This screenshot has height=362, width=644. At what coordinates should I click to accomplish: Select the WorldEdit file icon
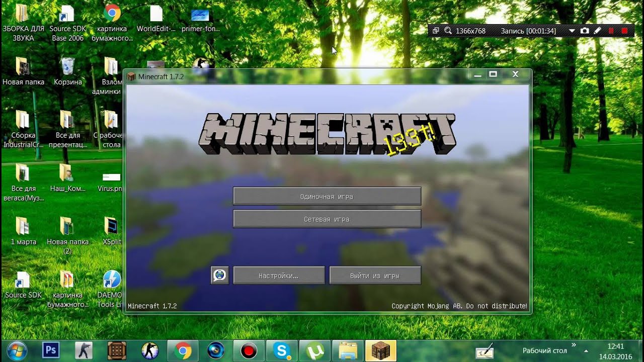click(156, 19)
